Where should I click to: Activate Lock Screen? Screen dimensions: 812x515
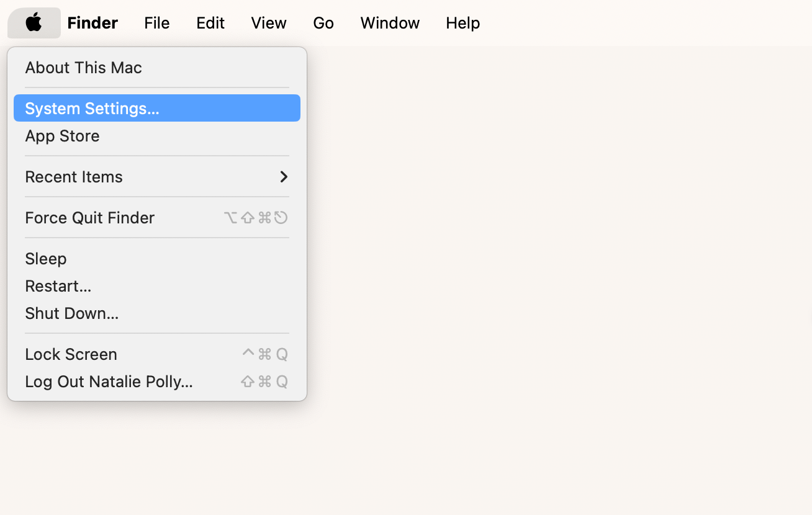[x=71, y=354]
